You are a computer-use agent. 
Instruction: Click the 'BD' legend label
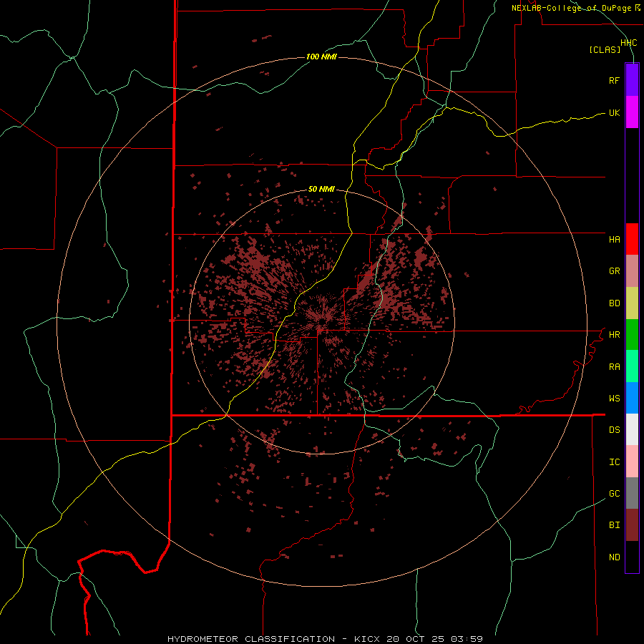(x=614, y=303)
